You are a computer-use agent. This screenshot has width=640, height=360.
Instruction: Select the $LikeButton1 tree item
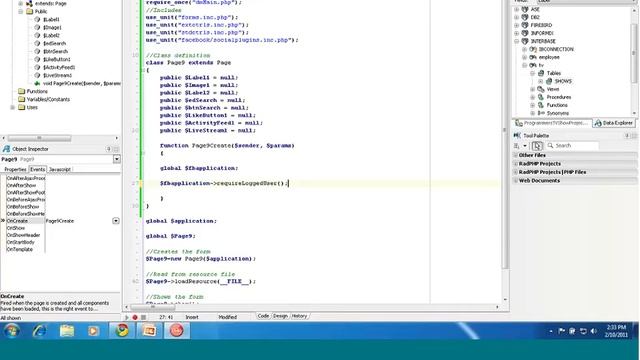[57, 60]
